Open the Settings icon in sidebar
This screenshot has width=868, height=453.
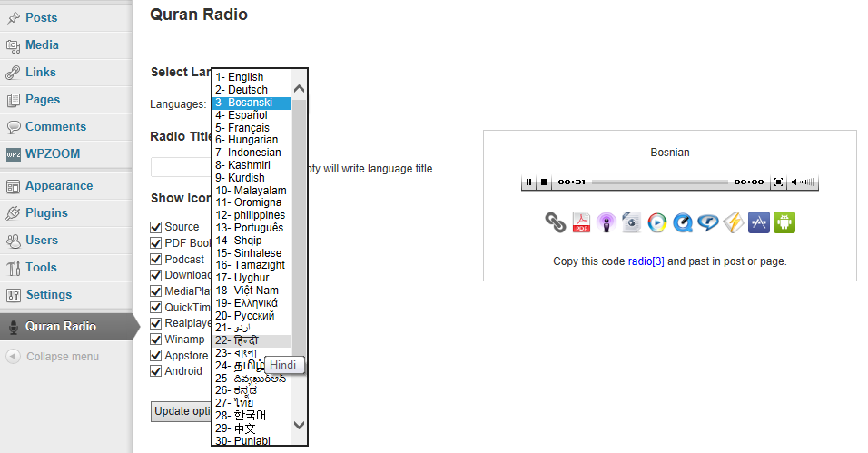pos(14,295)
